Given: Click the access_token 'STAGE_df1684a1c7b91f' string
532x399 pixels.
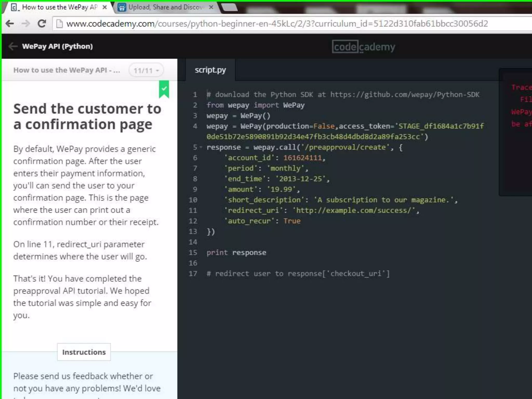Looking at the screenshot, I should [440, 126].
